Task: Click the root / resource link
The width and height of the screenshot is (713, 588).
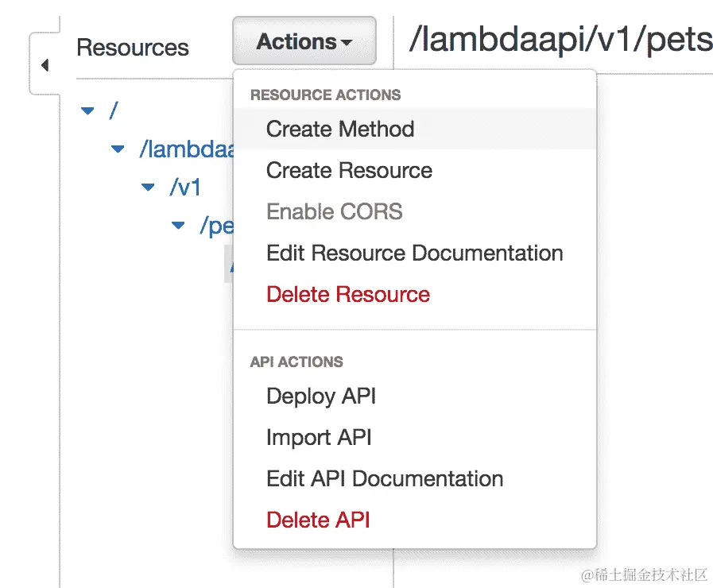Action: [113, 110]
